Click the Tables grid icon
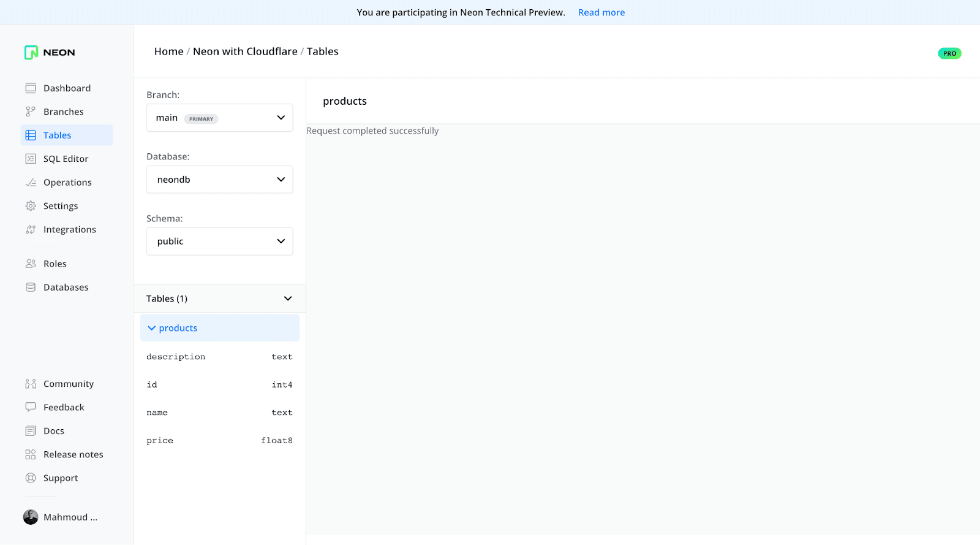Image resolution: width=980 pixels, height=545 pixels. 31,135
